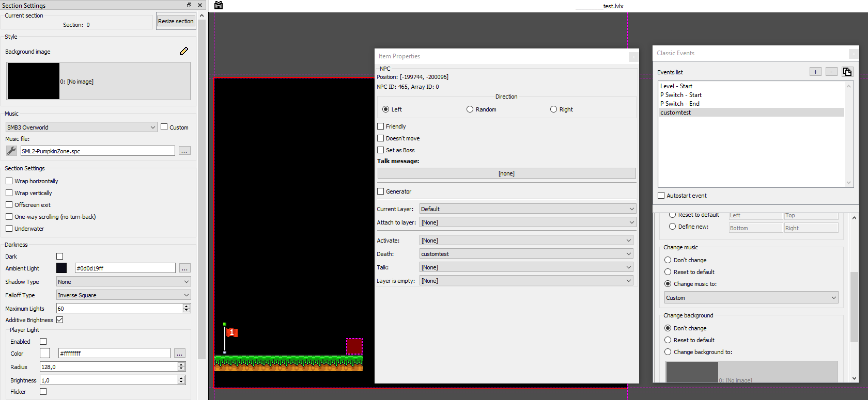Click the pencil icon beside Background image
868x400 pixels.
[x=184, y=51]
